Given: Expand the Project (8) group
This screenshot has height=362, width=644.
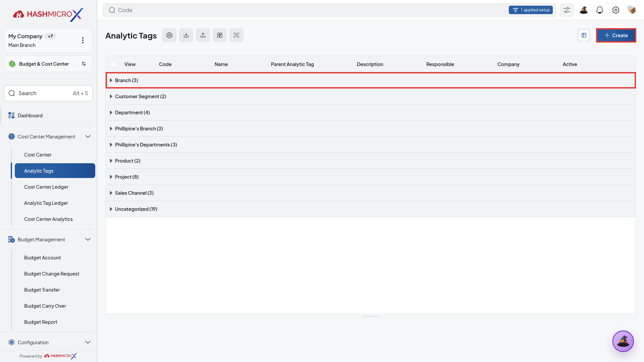Looking at the screenshot, I should (371, 177).
